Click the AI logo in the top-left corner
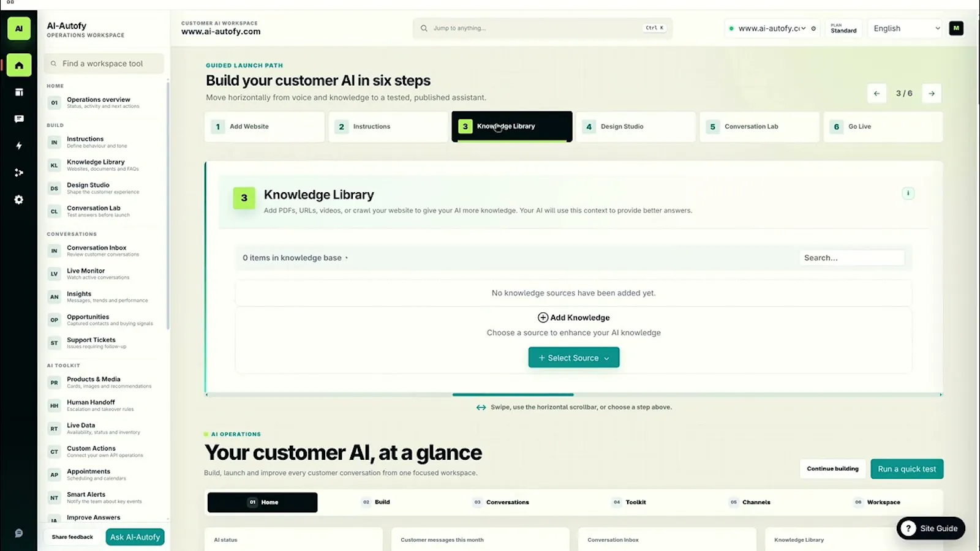 tap(19, 28)
